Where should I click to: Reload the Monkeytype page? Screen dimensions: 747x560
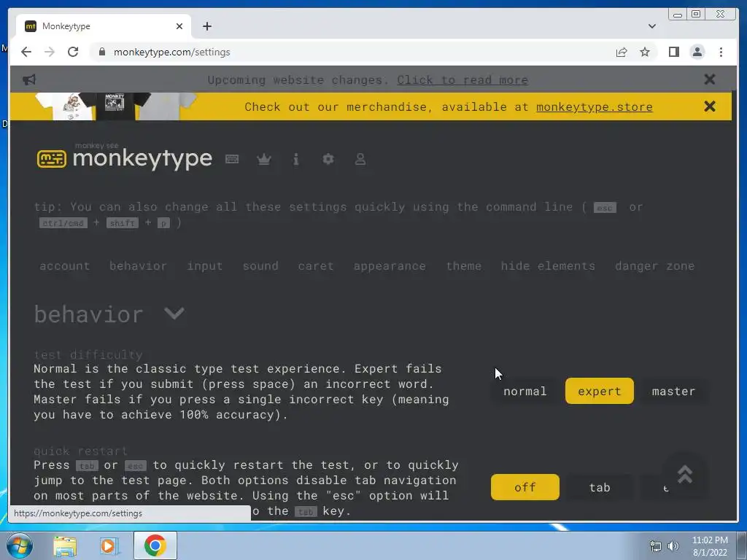(73, 52)
